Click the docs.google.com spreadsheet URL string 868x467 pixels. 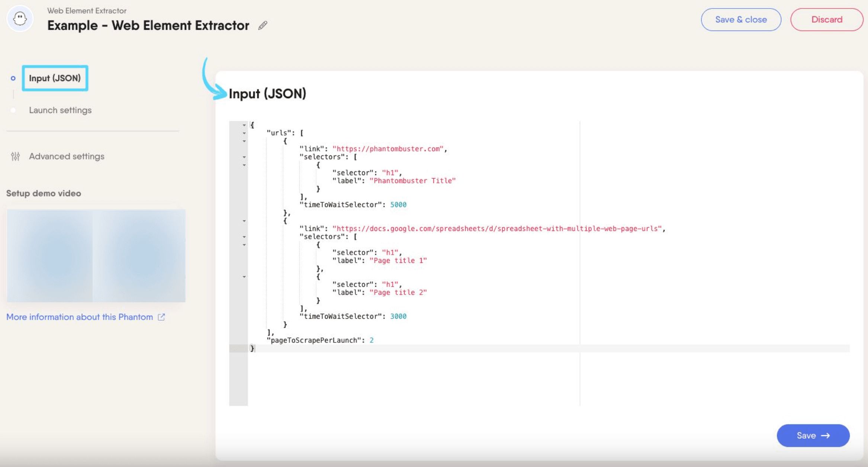(497, 228)
